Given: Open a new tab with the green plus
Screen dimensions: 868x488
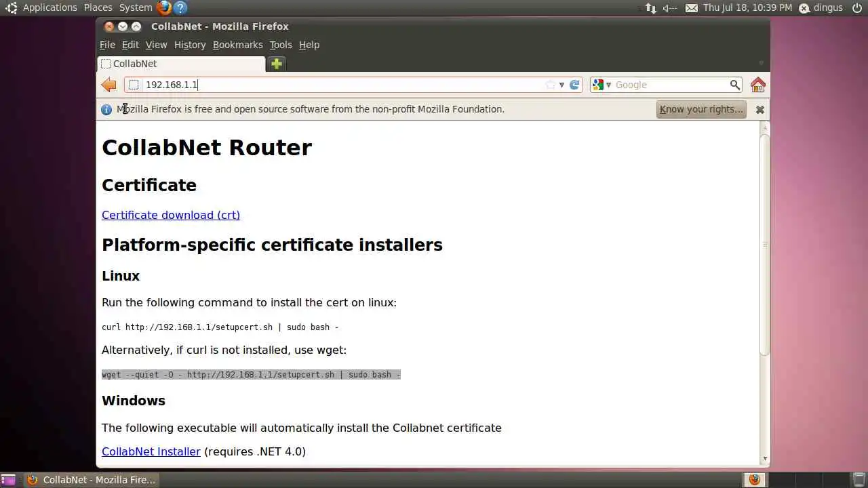Looking at the screenshot, I should click(x=276, y=64).
